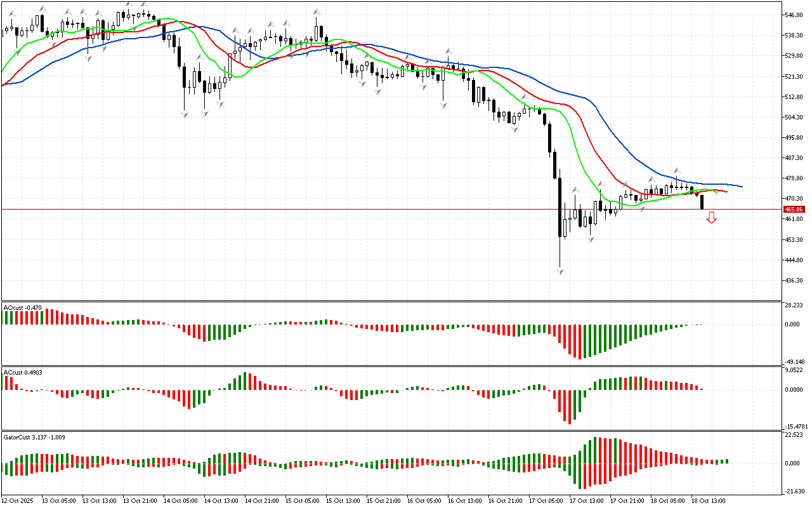Select the fractal arrow below the lowest wick
Viewport: 812px width, 508px height.
click(x=560, y=272)
